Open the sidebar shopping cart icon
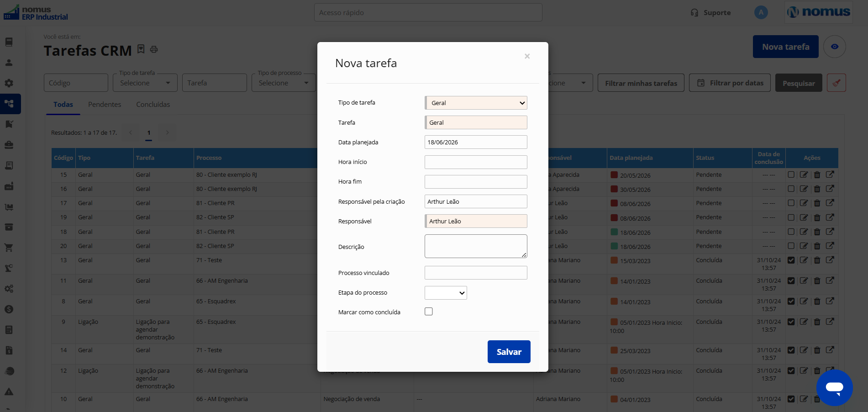Screen dimensions: 868x412 pyautogui.click(x=9, y=248)
